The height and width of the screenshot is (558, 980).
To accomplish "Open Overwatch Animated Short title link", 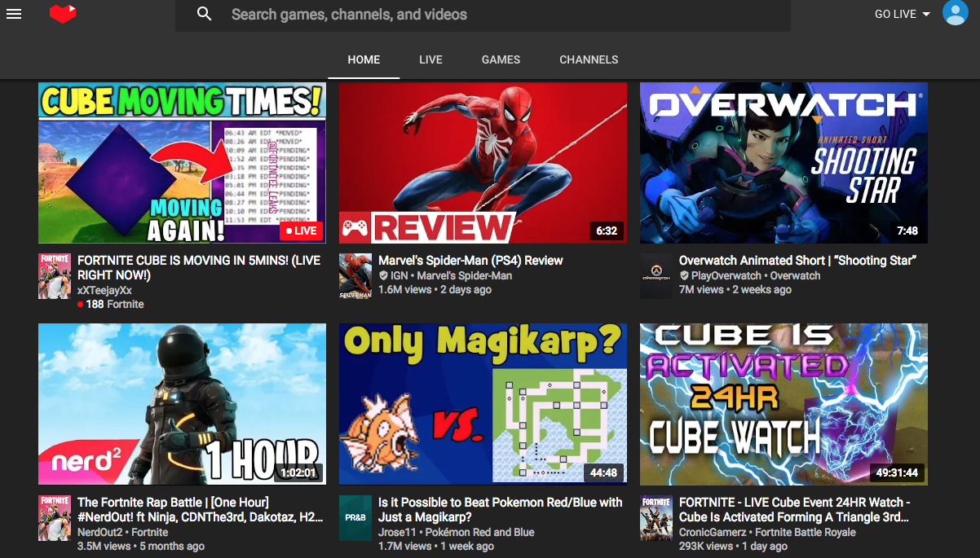I will click(x=798, y=261).
